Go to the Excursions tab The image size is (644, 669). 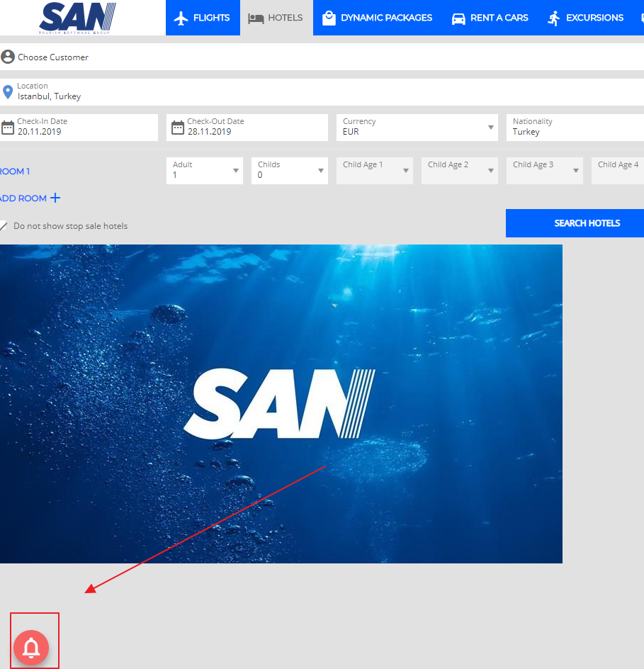[586, 18]
